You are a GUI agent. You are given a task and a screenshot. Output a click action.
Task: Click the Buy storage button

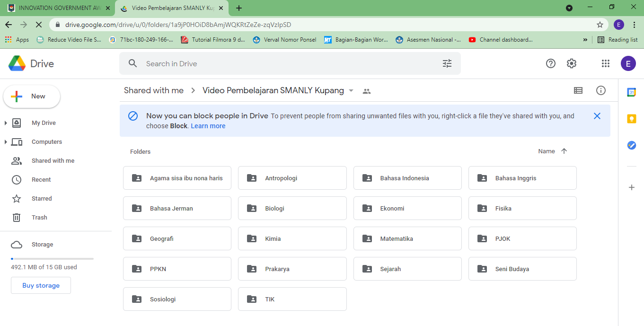pyautogui.click(x=41, y=285)
